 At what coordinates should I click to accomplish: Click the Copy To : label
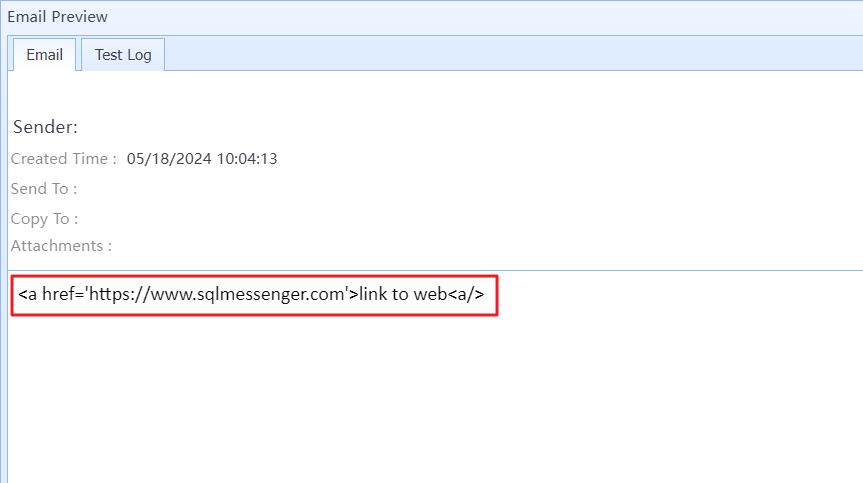click(45, 218)
